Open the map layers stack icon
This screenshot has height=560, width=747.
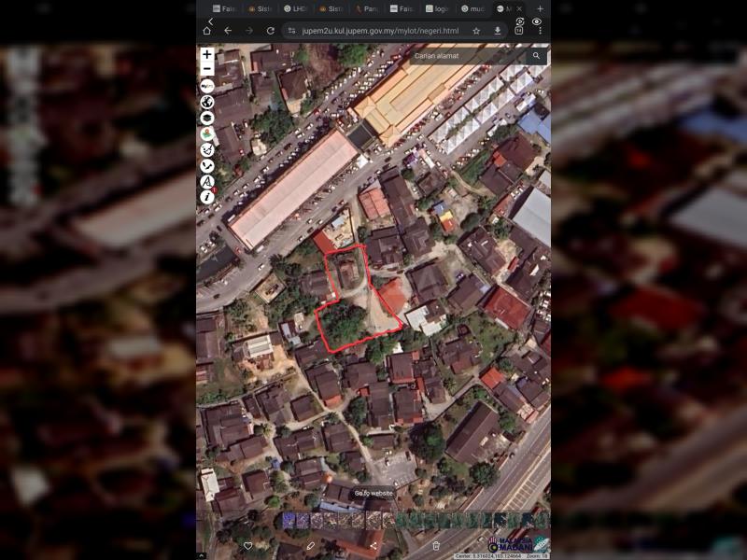tap(207, 119)
